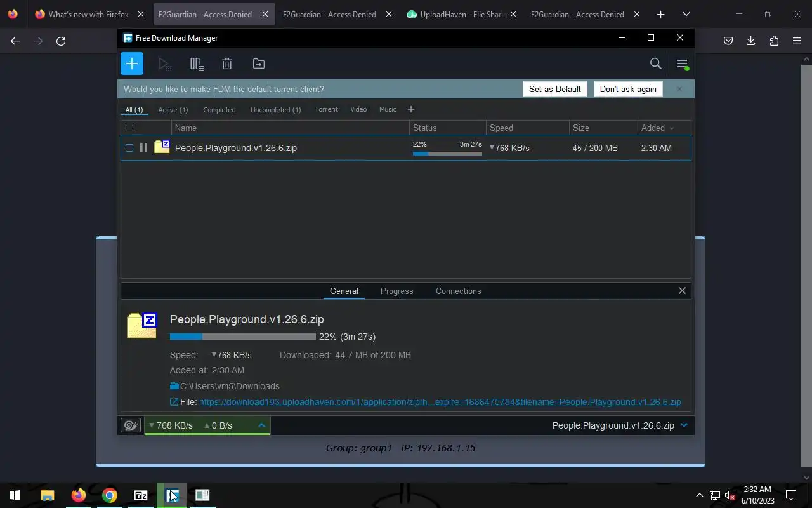Open File Explorer from taskbar
Screen dimensions: 812x508
(x=47, y=495)
